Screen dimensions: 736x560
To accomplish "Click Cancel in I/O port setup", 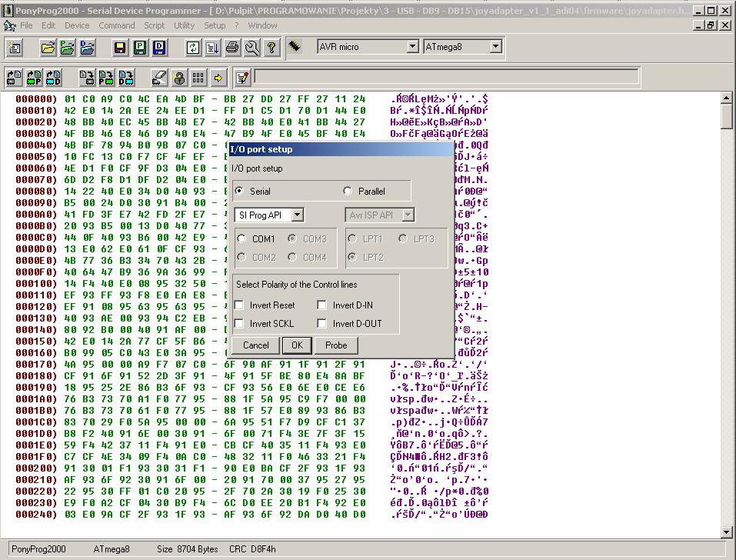I will coord(256,345).
